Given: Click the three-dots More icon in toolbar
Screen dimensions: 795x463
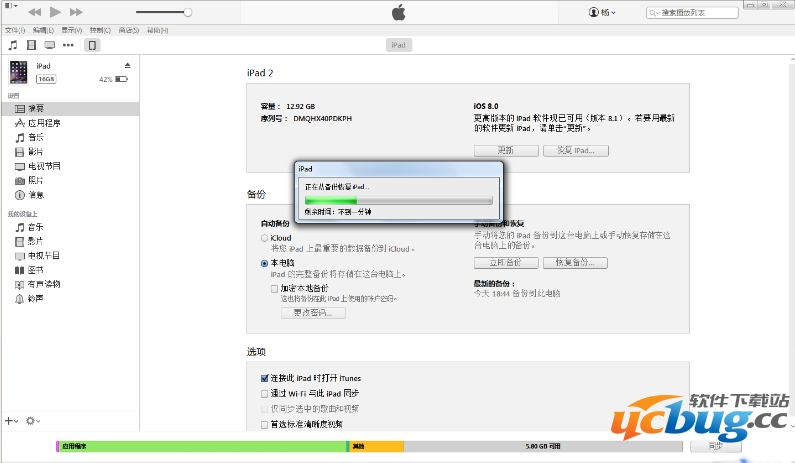Looking at the screenshot, I should tap(69, 45).
